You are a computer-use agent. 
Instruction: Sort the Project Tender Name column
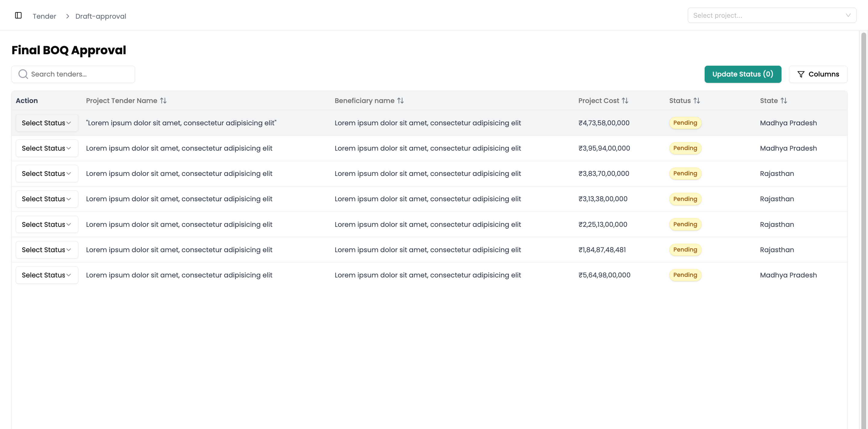[163, 100]
